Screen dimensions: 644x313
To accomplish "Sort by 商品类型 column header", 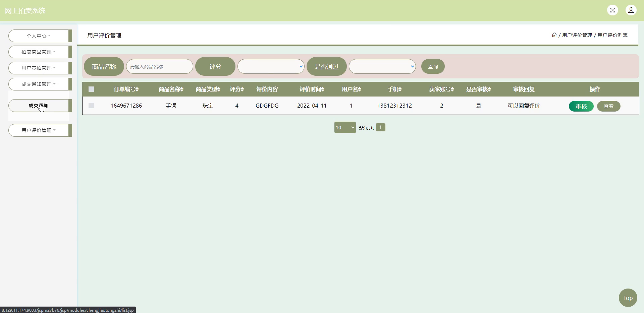I will [x=208, y=89].
